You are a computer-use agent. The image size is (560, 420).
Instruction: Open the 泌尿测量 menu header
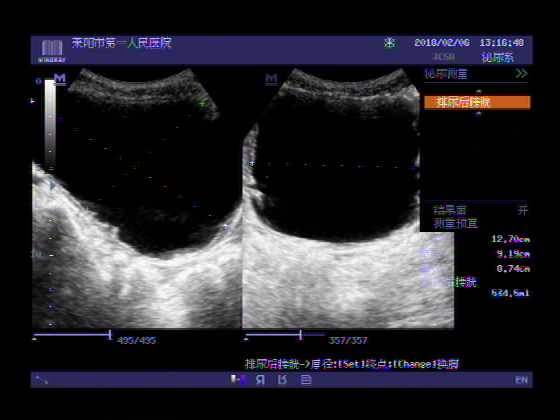tap(446, 74)
